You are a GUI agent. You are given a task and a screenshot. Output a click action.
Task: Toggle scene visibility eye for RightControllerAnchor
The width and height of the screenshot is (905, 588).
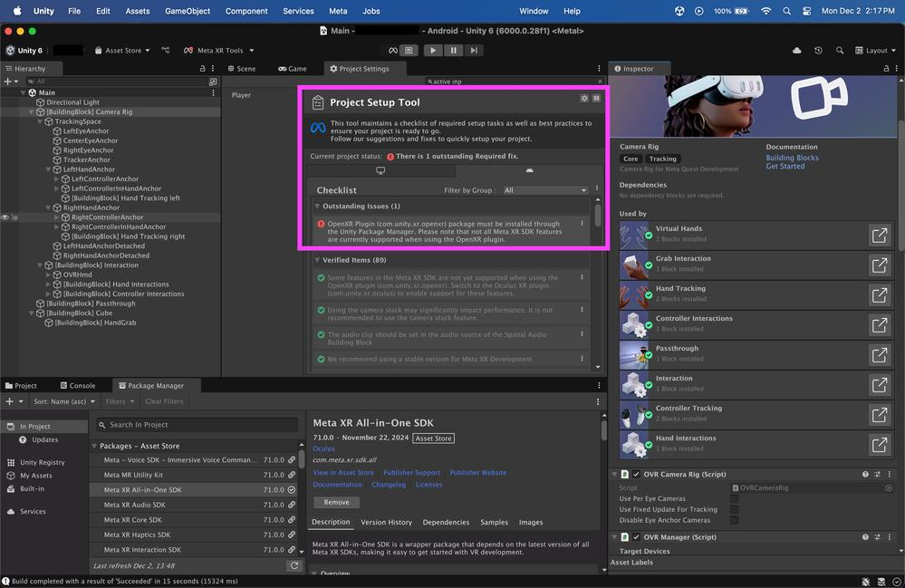pyautogui.click(x=5, y=217)
